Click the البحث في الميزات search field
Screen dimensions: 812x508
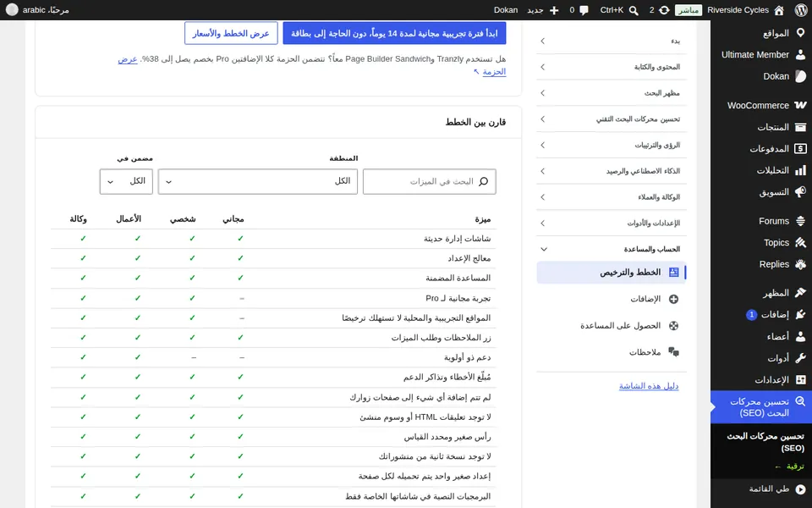click(x=430, y=181)
